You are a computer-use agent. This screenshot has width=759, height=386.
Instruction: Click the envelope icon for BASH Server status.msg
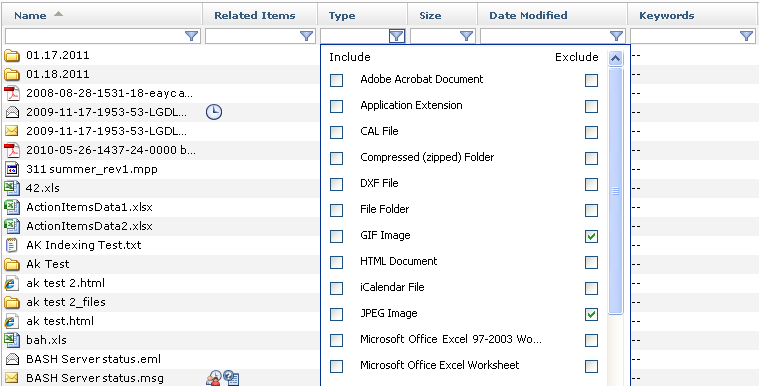[x=12, y=378]
